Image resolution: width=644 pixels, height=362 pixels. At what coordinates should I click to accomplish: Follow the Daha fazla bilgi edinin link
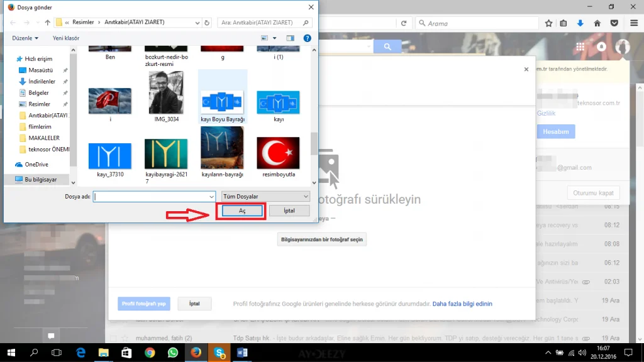pyautogui.click(x=462, y=304)
